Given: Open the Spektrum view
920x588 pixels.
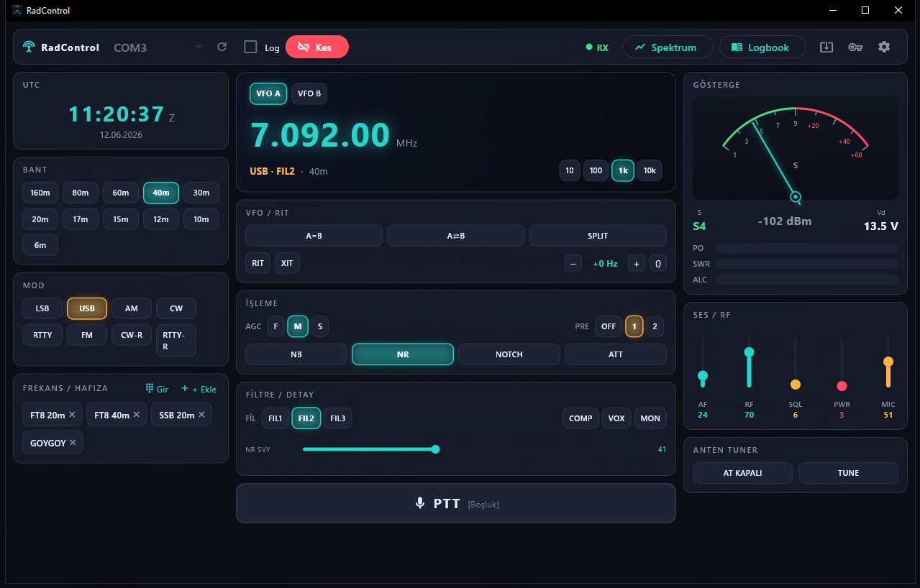Looking at the screenshot, I should tap(668, 47).
